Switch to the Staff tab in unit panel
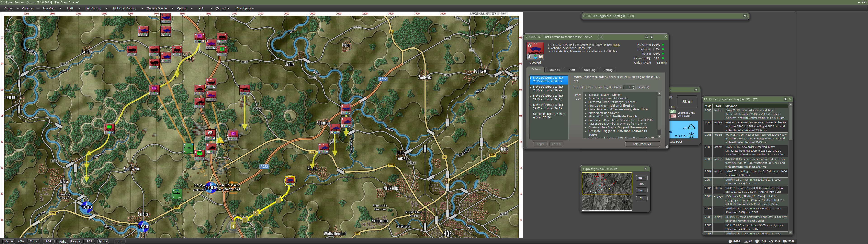Screen dimensions: 868x244 [572, 70]
